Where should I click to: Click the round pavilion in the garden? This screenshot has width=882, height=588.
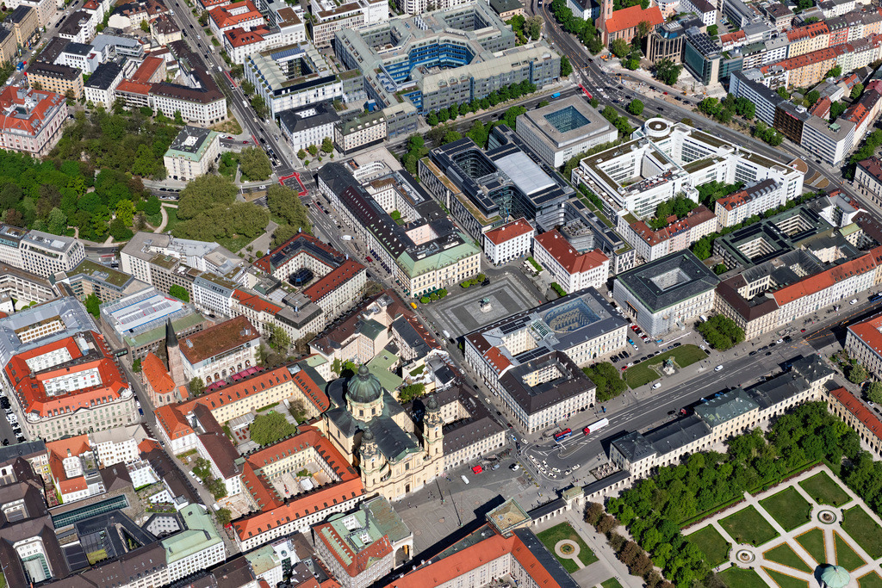[x=835, y=576]
